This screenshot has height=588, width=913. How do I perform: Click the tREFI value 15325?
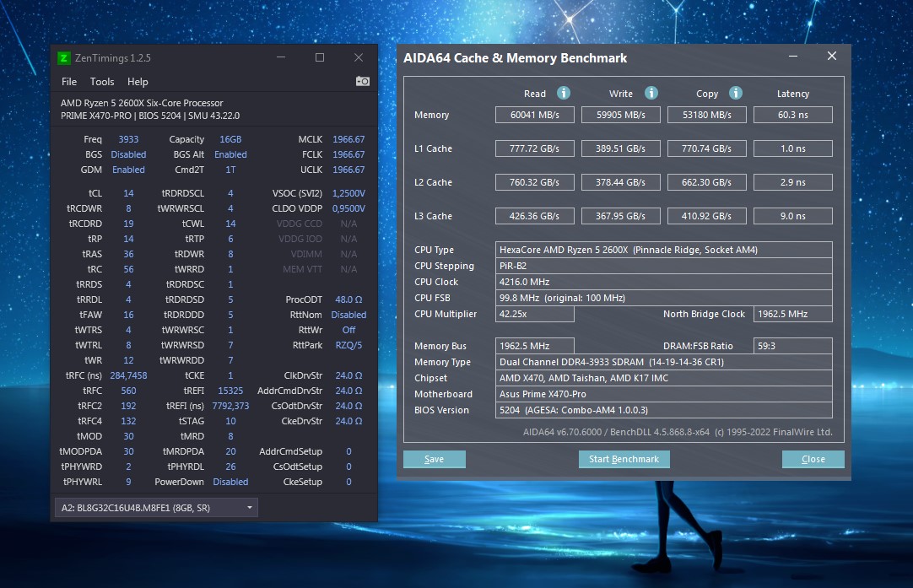(230, 391)
